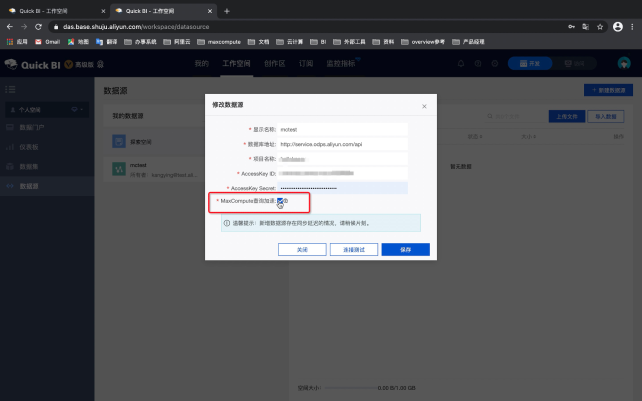
Task: Open the data source sidebar item
Action: [47, 186]
